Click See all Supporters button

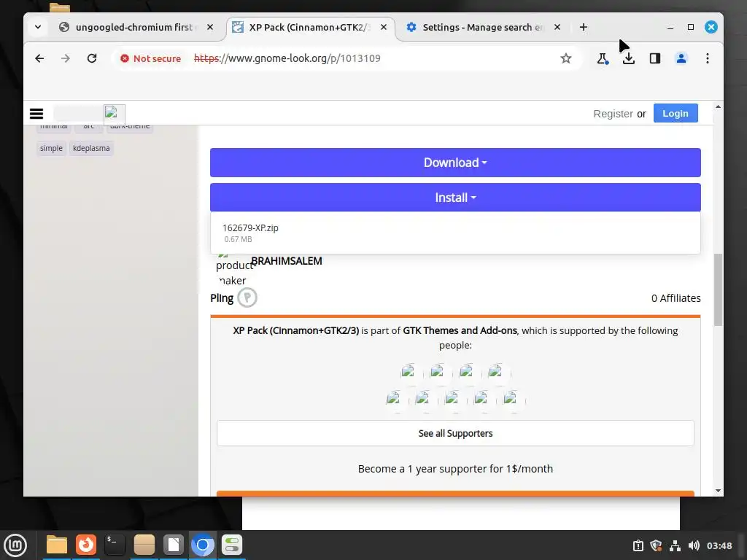click(x=455, y=433)
